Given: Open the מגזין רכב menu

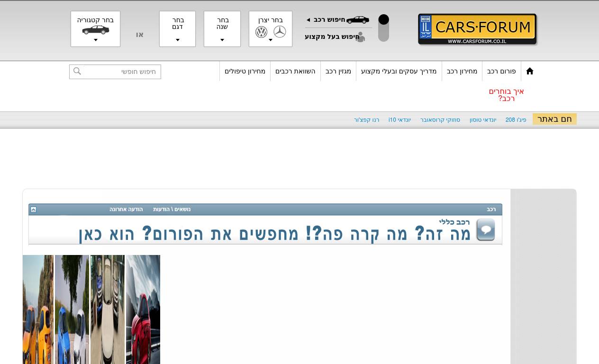Looking at the screenshot, I should [x=338, y=71].
